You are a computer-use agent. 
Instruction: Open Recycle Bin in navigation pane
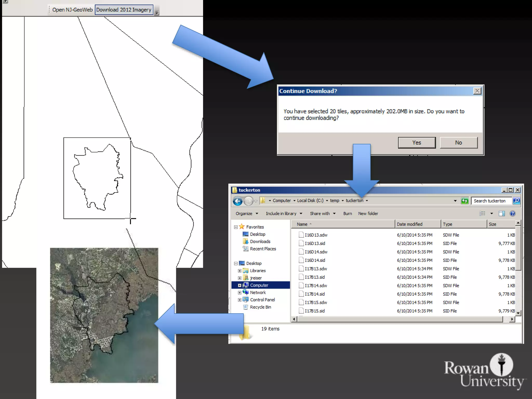click(260, 307)
